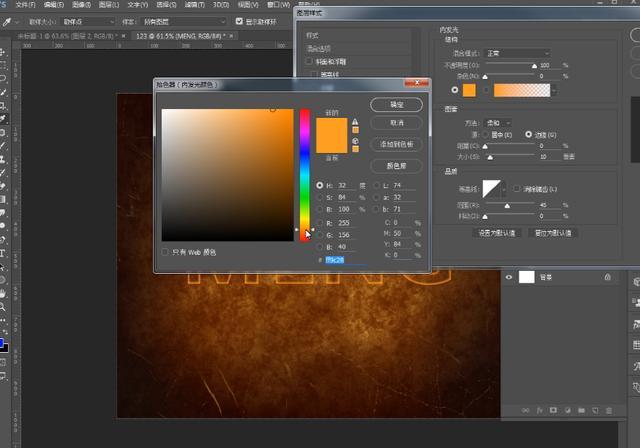Click the create new layer icon
Viewport: 640px width, 448px height.
click(595, 410)
